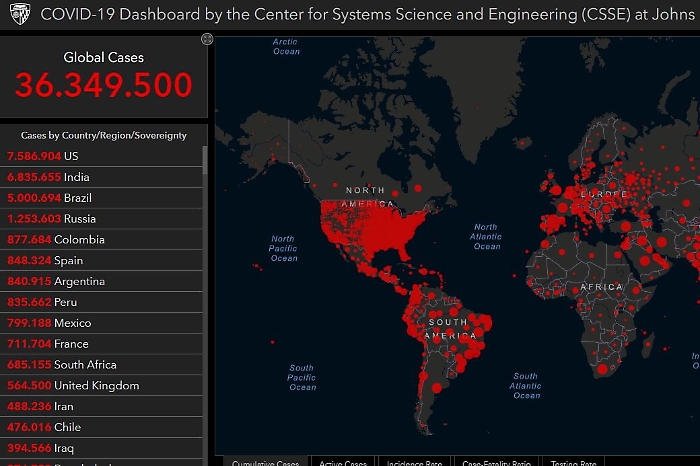Switch to the Testing Rate tab
Image resolution: width=700 pixels, height=466 pixels.
(573, 462)
